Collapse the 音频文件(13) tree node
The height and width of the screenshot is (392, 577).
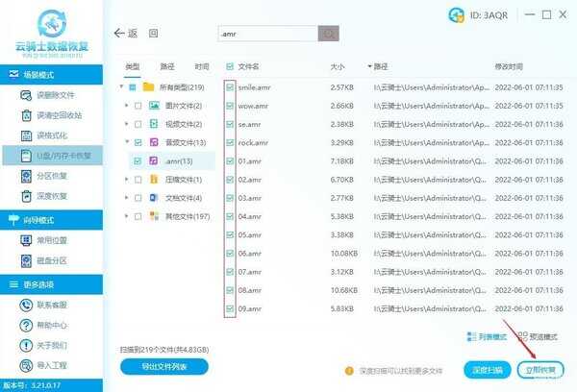pyautogui.click(x=127, y=142)
